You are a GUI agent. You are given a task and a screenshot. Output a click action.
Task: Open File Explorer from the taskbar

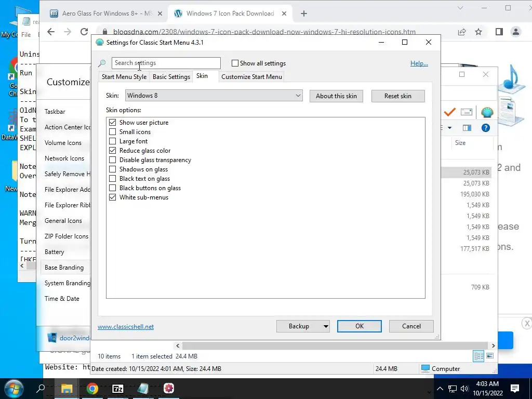[x=66, y=388]
